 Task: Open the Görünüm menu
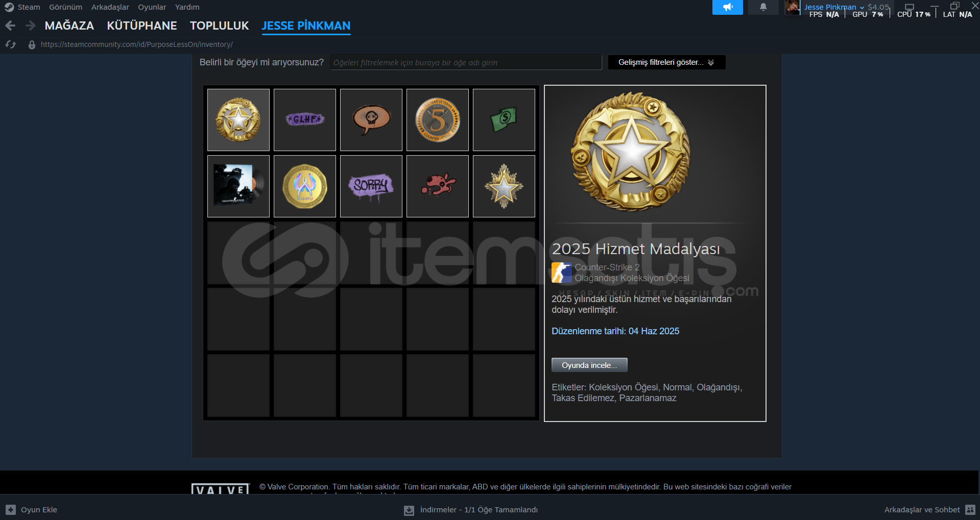(65, 7)
